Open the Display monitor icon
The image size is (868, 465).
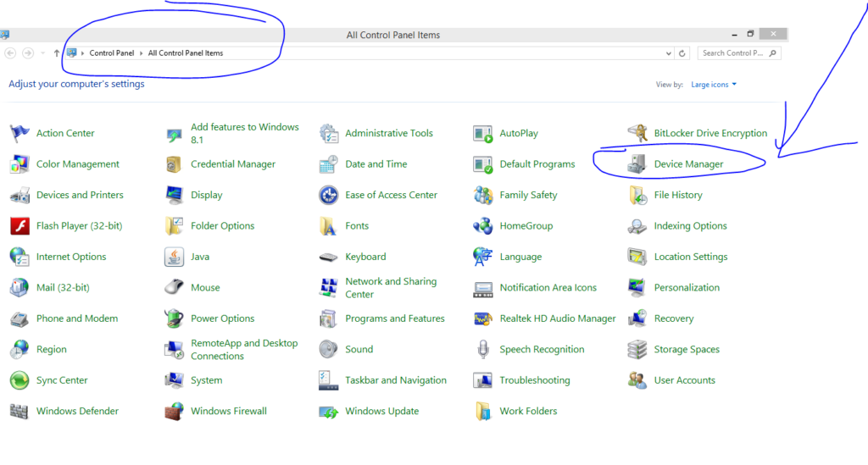click(x=174, y=195)
